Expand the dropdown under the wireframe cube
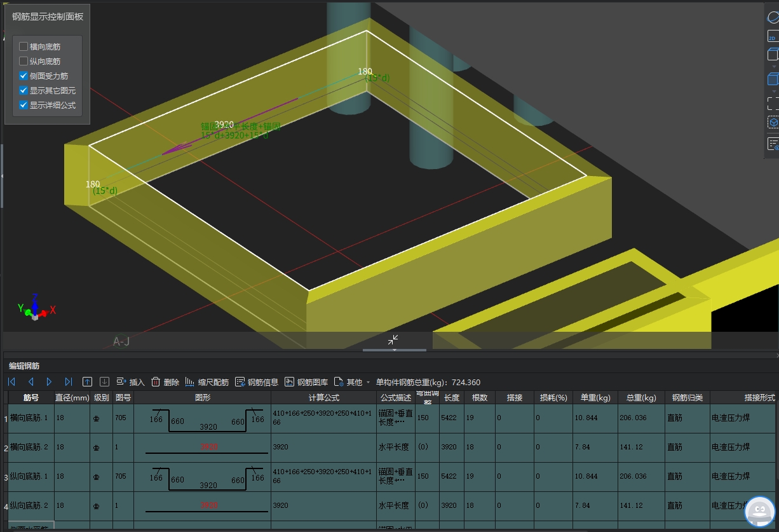 tap(773, 66)
